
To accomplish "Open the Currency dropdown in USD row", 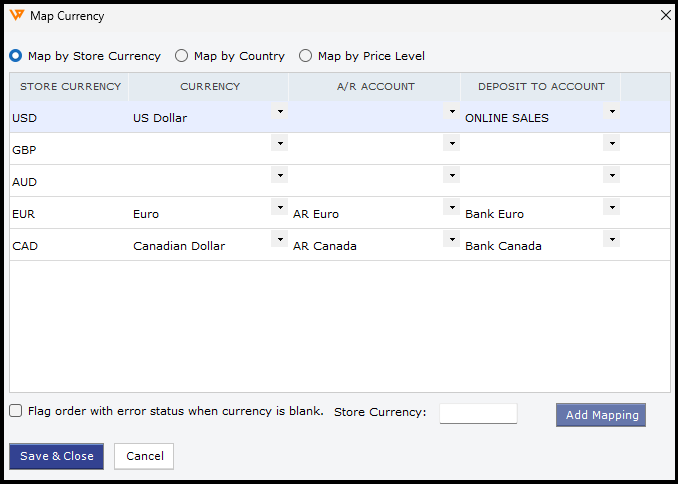I will click(x=280, y=111).
